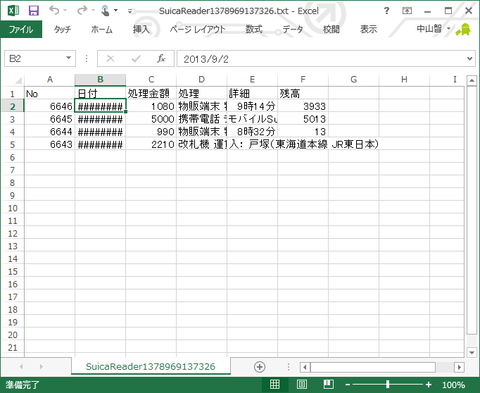
Task: Switch to Page Break Preview icon
Action: click(329, 384)
